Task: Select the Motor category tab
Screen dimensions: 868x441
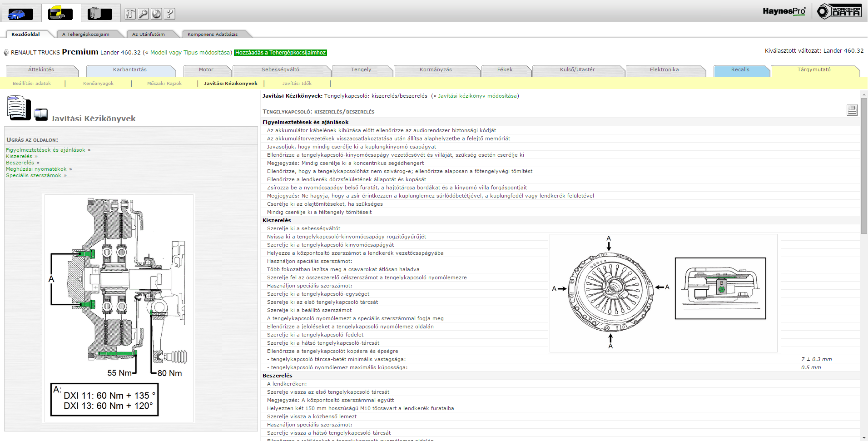Action: [206, 70]
